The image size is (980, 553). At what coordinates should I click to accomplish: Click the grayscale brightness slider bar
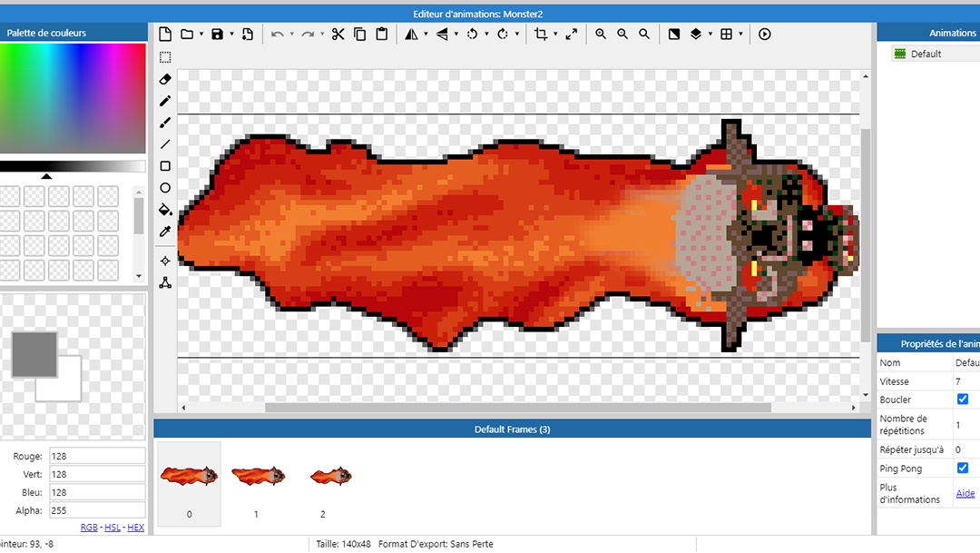(x=73, y=166)
